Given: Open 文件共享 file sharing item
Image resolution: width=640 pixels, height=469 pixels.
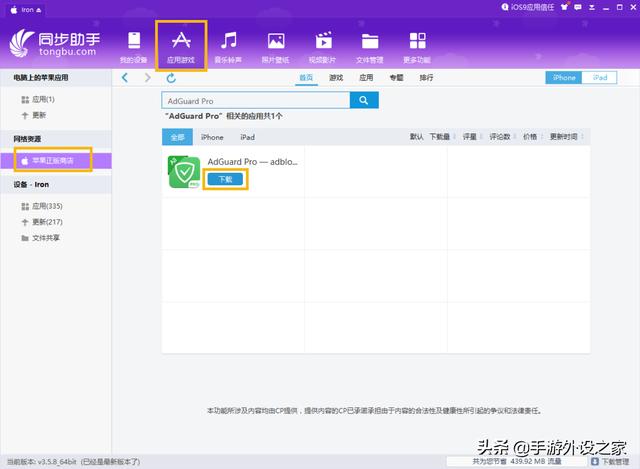Looking at the screenshot, I should (x=40, y=238).
